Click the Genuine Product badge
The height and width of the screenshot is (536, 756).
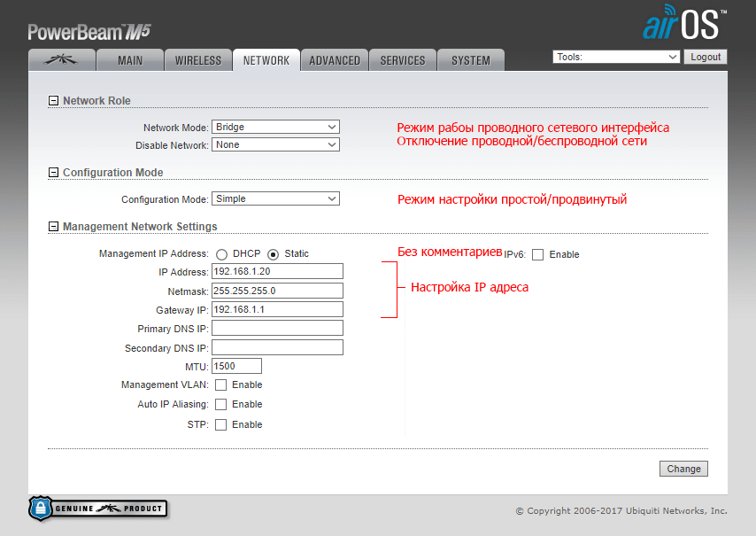pyautogui.click(x=98, y=509)
